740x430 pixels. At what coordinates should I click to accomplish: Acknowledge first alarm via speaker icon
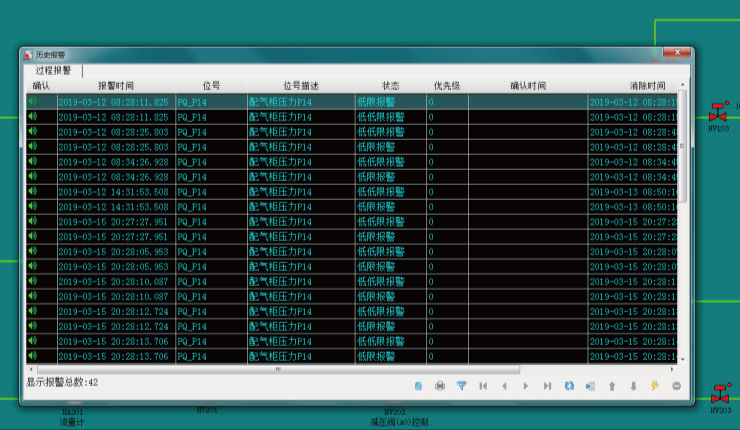pyautogui.click(x=32, y=101)
